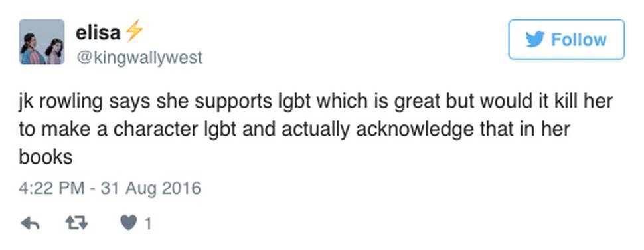
Task: Click the word books in the last line
Action: (46, 156)
